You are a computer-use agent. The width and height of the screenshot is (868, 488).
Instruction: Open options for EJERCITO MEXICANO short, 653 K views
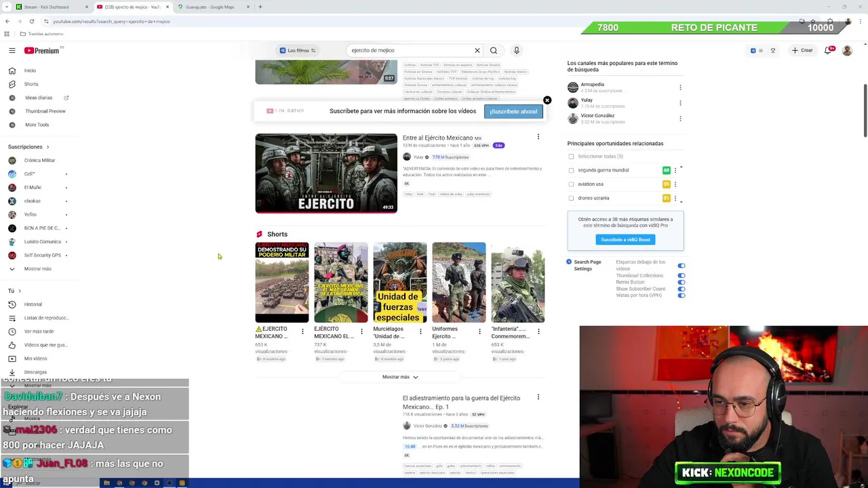(x=302, y=331)
